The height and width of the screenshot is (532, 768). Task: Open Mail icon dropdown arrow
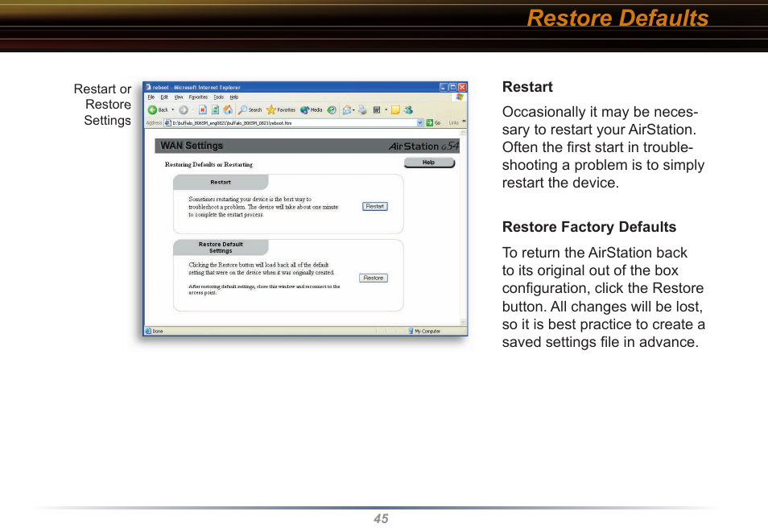pyautogui.click(x=353, y=110)
